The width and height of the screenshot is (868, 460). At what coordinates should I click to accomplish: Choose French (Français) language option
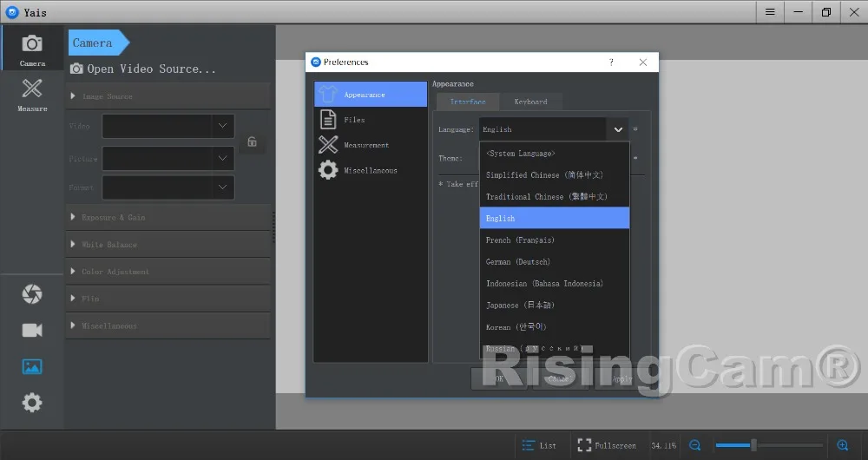[555, 240]
